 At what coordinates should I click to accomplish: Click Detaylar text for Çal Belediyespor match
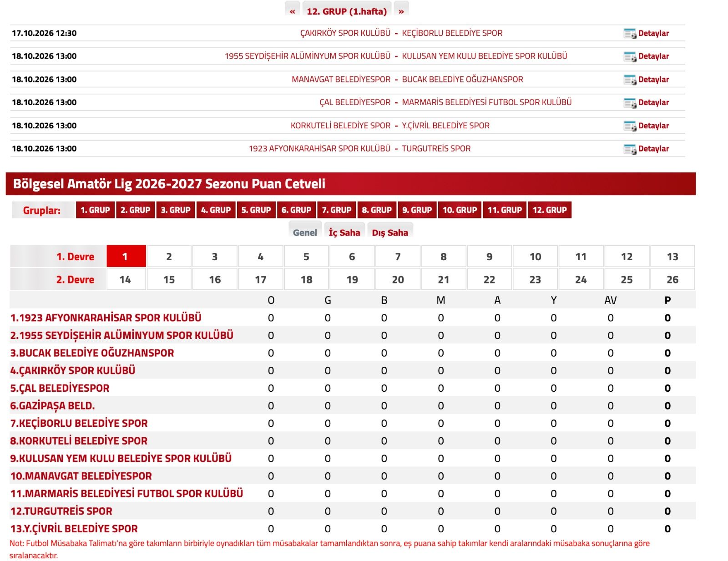(653, 102)
